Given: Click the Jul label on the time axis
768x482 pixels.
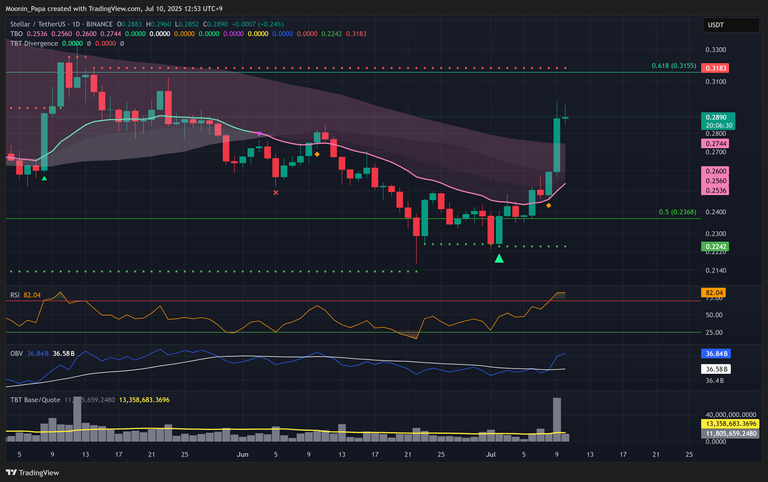Looking at the screenshot, I should (490, 455).
